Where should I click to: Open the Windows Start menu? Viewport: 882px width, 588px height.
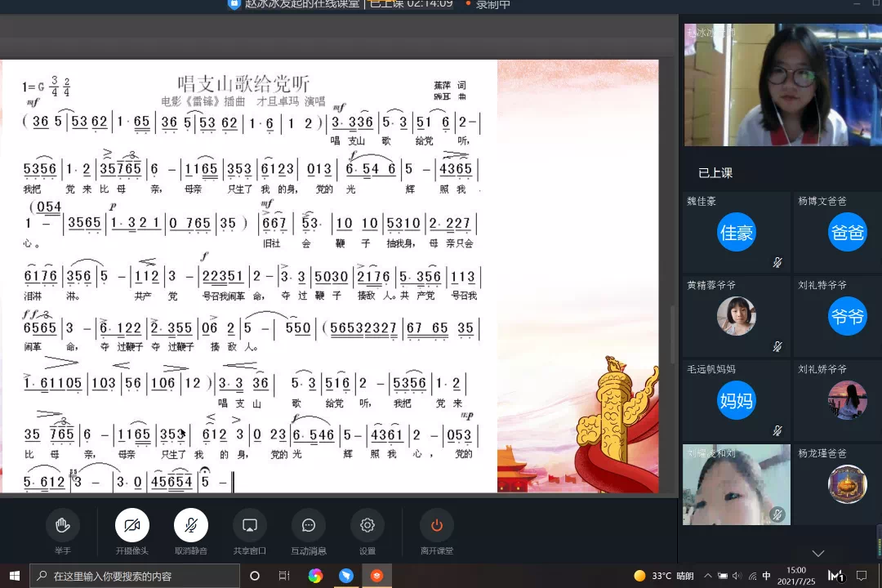tap(14, 576)
